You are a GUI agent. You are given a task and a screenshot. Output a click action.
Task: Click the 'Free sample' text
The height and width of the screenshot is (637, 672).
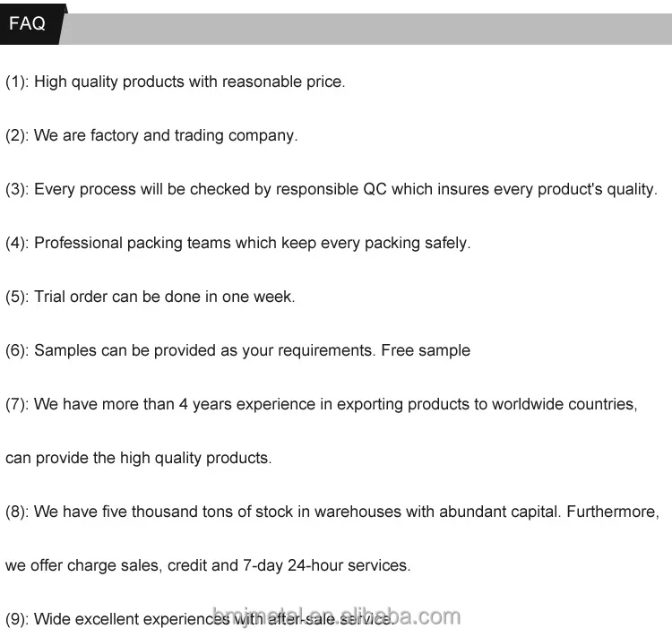[426, 351]
